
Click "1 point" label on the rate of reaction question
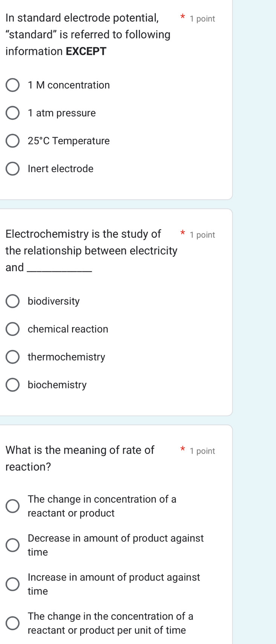click(x=202, y=451)
